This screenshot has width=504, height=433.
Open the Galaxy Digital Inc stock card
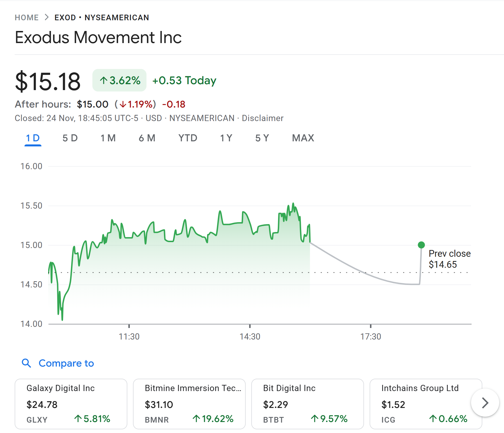click(x=71, y=404)
